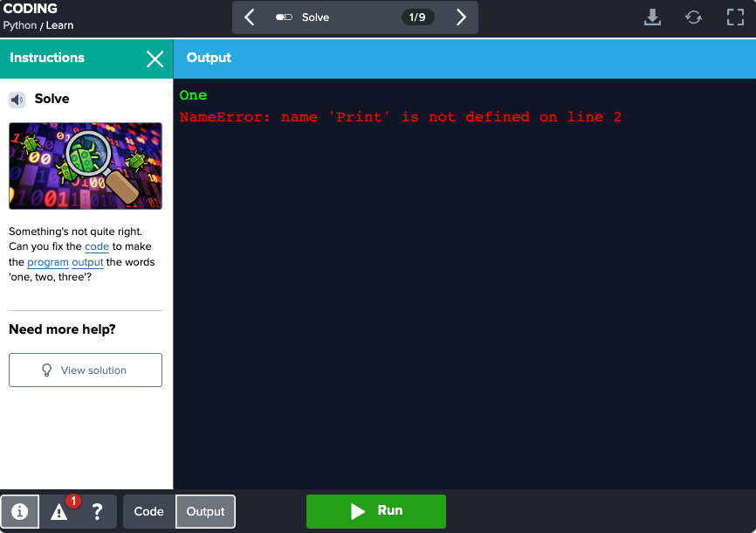The image size is (756, 533).
Task: Toggle the Solve switch in top bar
Action: point(284,17)
